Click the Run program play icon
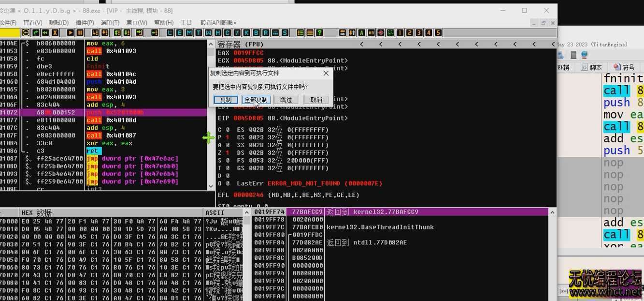 (x=71, y=33)
